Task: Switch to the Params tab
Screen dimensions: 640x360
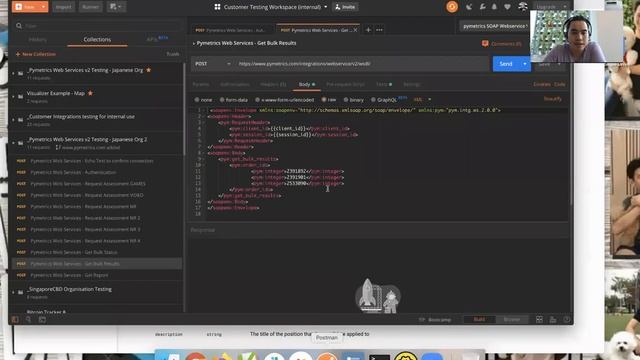Action: [201, 84]
